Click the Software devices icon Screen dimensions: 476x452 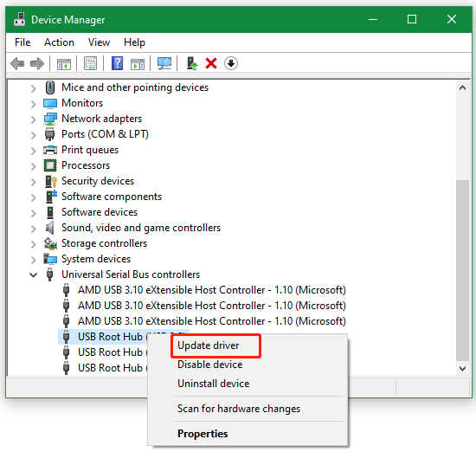click(x=50, y=212)
